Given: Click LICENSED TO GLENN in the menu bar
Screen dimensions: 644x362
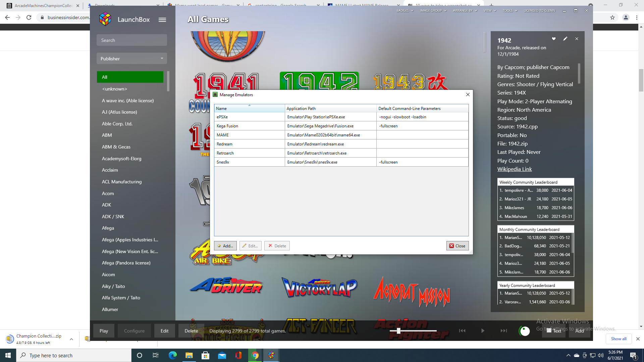Looking at the screenshot, I should (539, 11).
